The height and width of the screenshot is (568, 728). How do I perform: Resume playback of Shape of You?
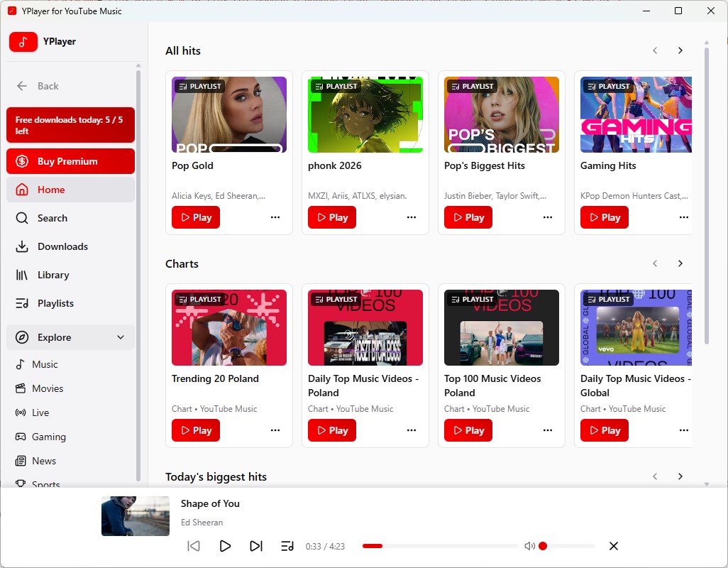coord(225,546)
